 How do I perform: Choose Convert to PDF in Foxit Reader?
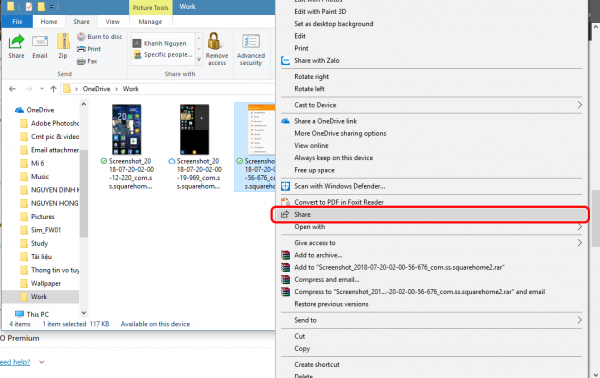339,202
